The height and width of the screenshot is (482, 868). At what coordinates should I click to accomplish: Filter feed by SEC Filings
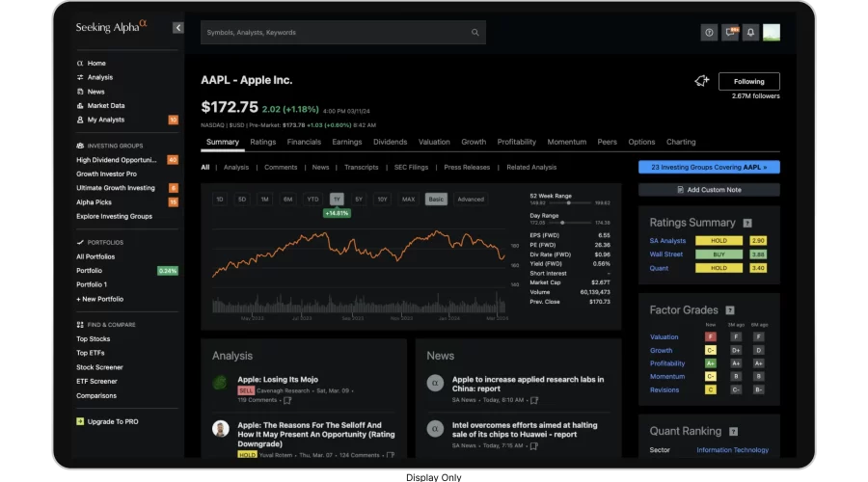[411, 167]
